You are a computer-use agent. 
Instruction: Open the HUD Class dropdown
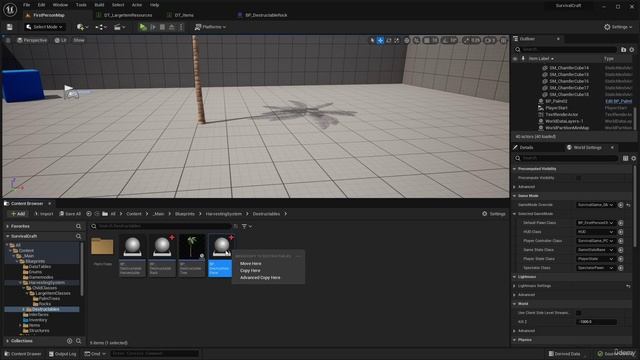point(595,232)
